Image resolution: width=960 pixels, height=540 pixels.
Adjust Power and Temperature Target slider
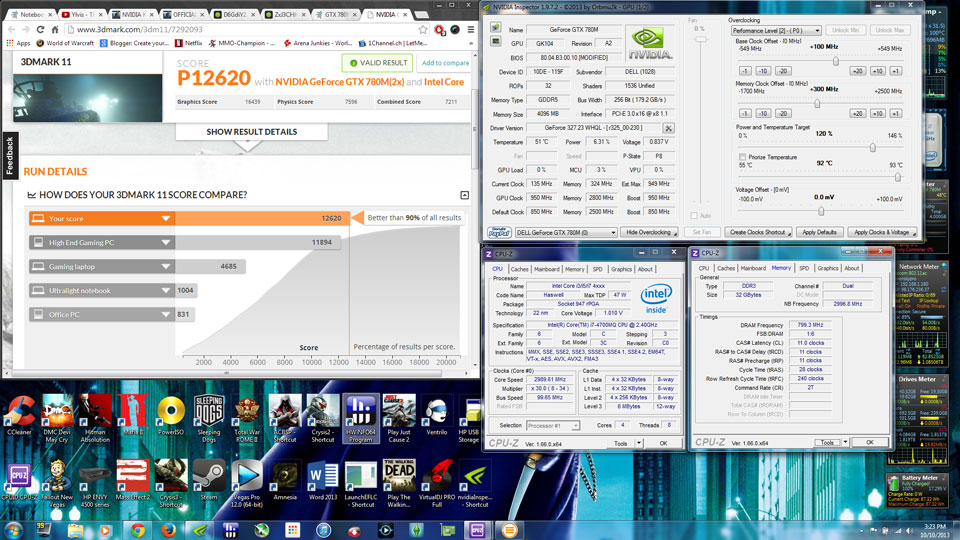872,148
